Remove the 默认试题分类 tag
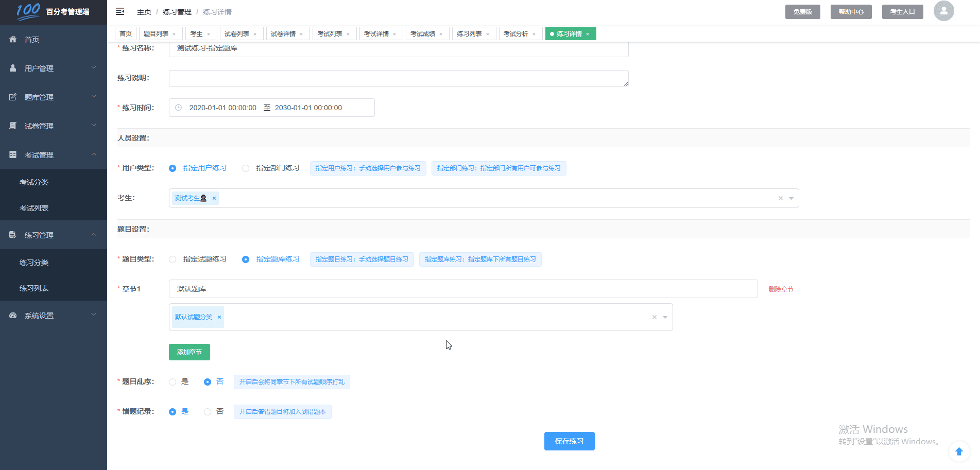Image resolution: width=980 pixels, height=470 pixels. coord(219,317)
